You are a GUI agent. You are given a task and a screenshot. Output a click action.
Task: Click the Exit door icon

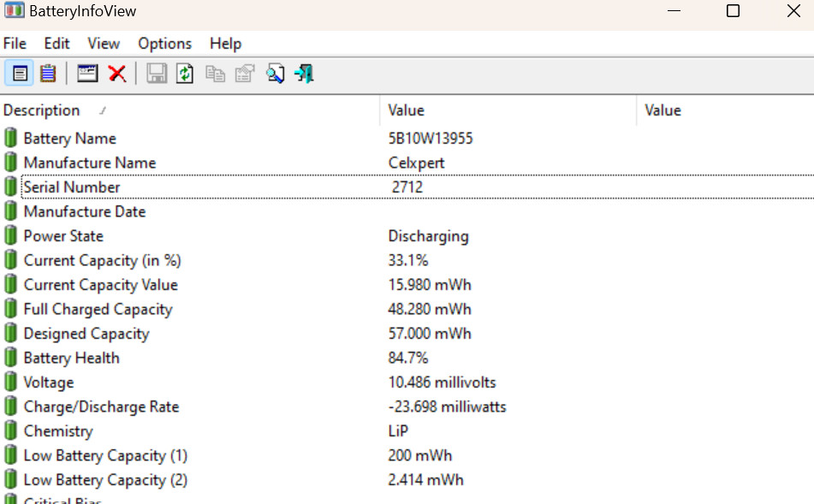304,74
